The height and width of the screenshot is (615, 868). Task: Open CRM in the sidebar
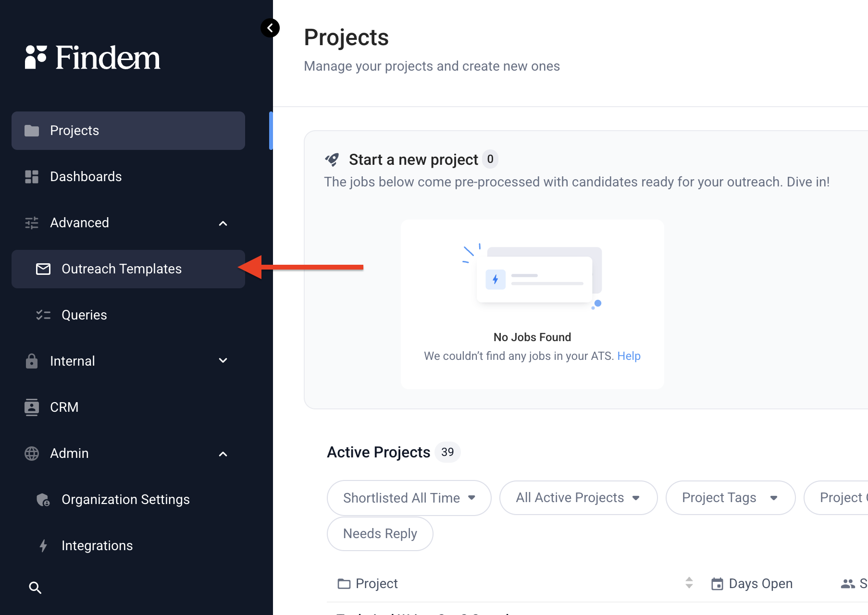(128, 407)
